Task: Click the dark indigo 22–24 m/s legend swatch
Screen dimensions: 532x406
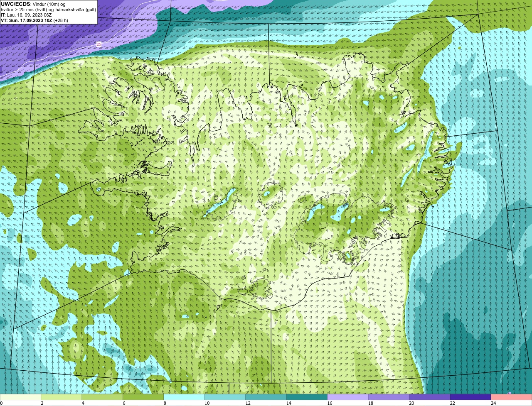Action: (471, 397)
